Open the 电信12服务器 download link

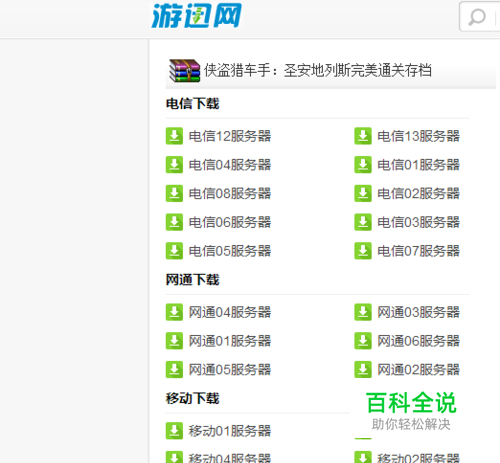pyautogui.click(x=230, y=136)
